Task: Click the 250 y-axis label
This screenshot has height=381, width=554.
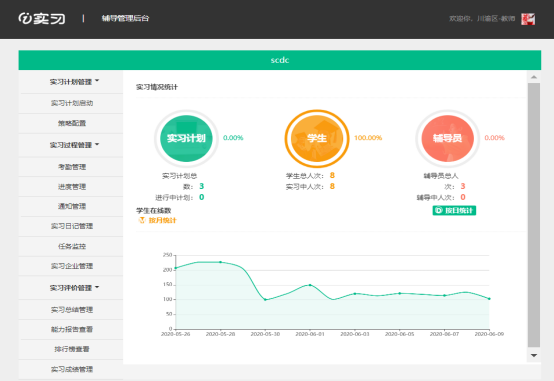Action: (x=167, y=255)
